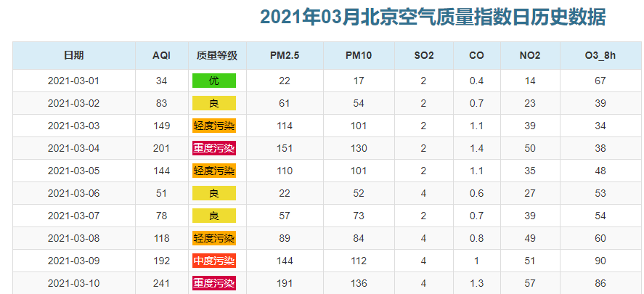Click the O3_8h column header
This screenshot has width=644, height=294.
[600, 56]
